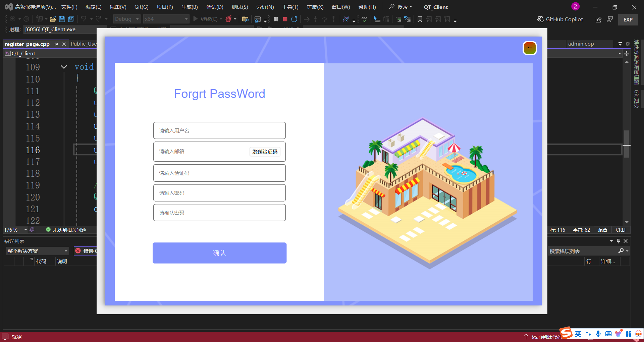Open the 调试(D) menu
Image resolution: width=644 pixels, height=342 pixels.
[214, 7]
